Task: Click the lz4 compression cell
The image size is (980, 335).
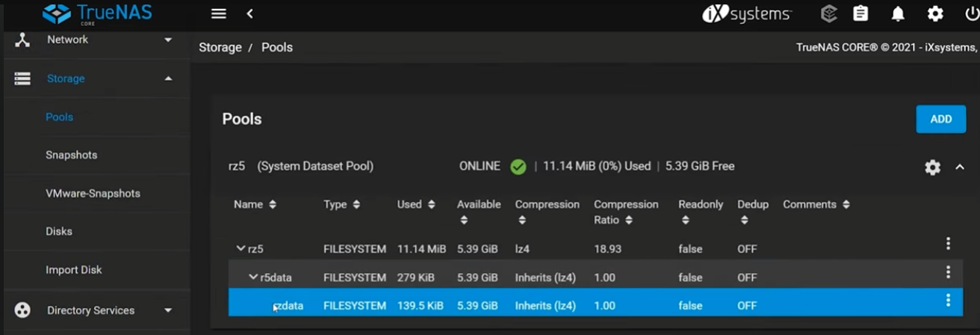Action: click(522, 248)
